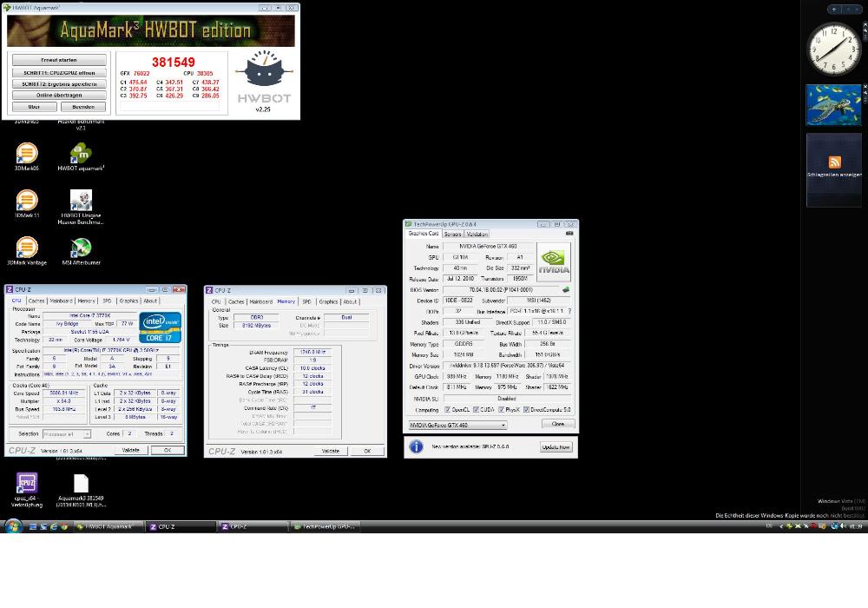Image resolution: width=868 pixels, height=608 pixels.
Task: Click the BIOS save chip icon in GPU-Z
Action: (x=566, y=289)
